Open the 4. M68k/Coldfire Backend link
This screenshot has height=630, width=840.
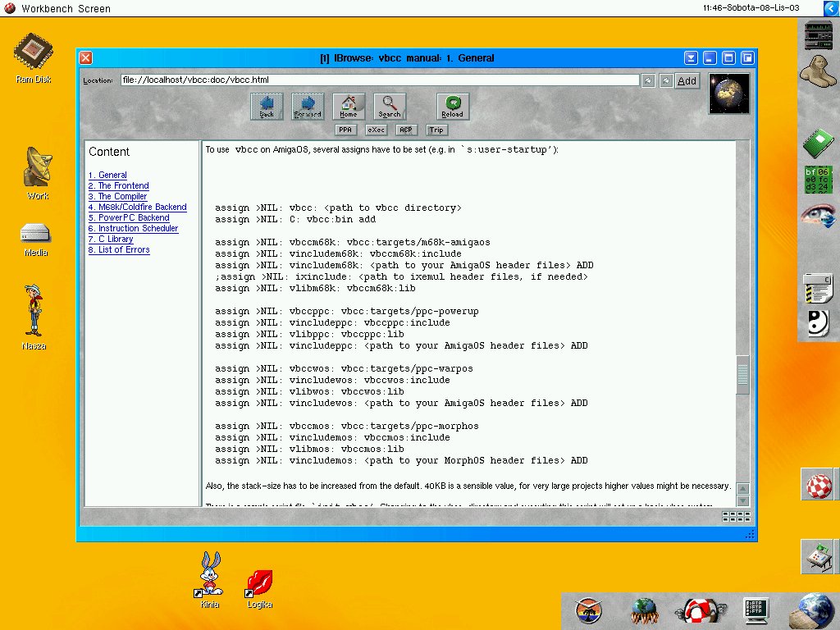click(x=138, y=208)
